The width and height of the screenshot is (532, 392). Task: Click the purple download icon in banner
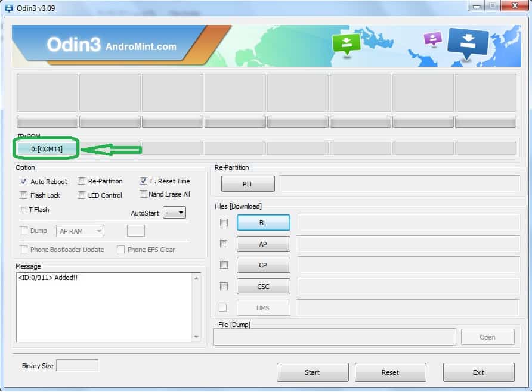pyautogui.click(x=433, y=39)
